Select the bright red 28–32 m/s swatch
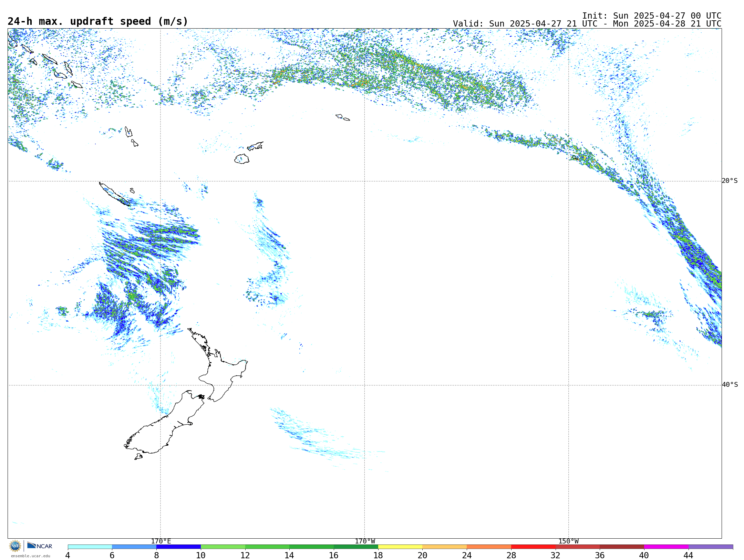 [533, 547]
